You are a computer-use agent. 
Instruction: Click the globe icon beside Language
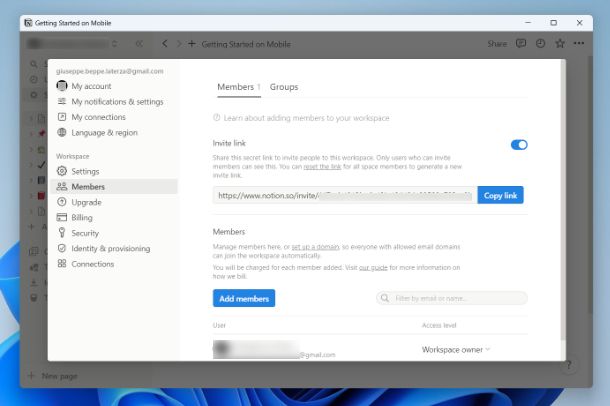[x=62, y=132]
